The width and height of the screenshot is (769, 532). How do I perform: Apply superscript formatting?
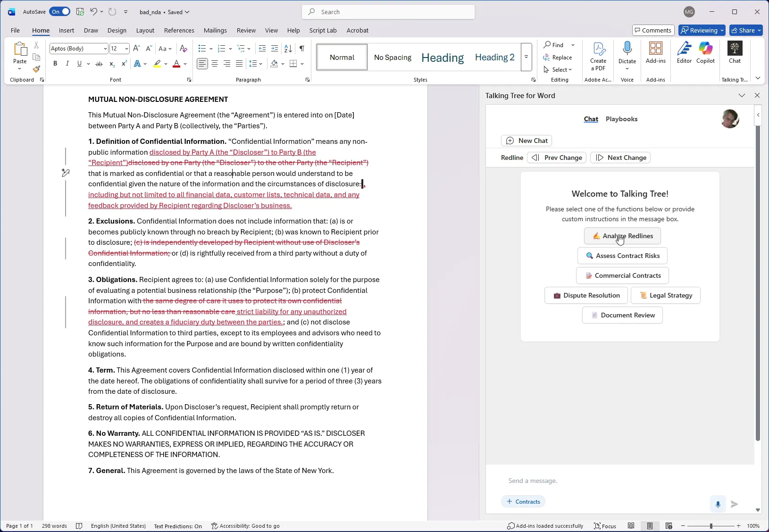tap(124, 64)
